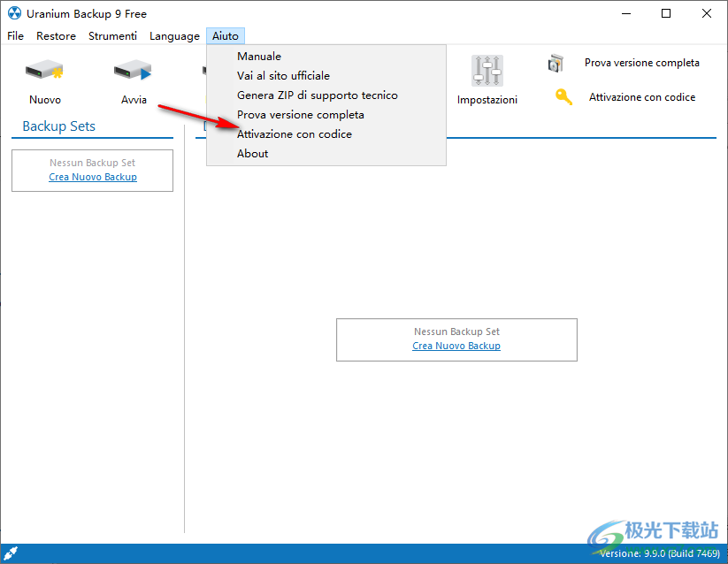Image resolution: width=728 pixels, height=564 pixels.
Task: Expand the Language menu
Action: (x=174, y=36)
